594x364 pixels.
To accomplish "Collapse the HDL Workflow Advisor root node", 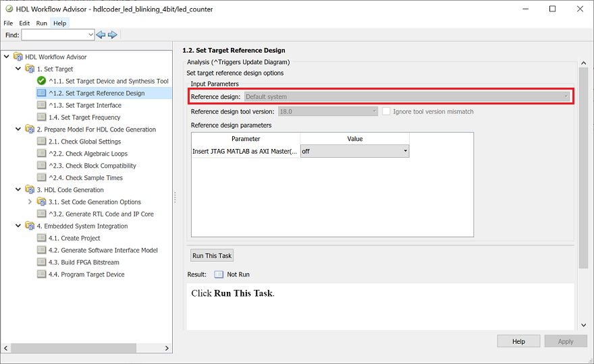I will pos(7,57).
